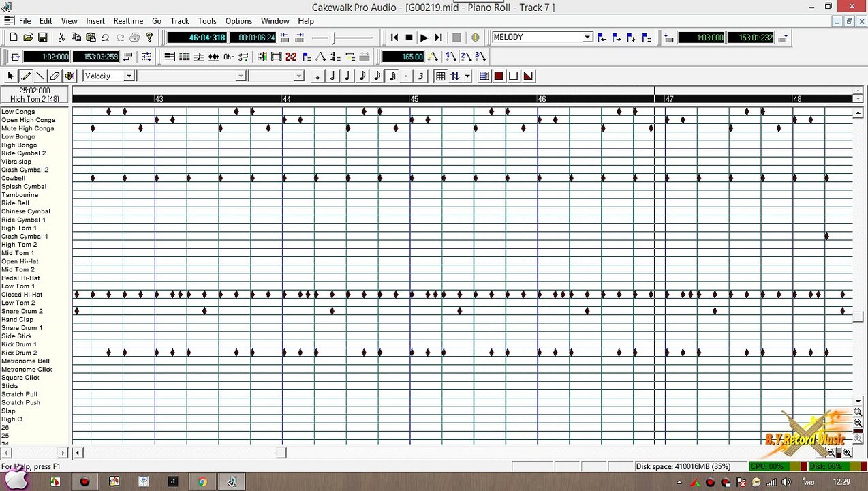Open the markers list icon
The width and height of the screenshot is (868, 491).
point(646,38)
